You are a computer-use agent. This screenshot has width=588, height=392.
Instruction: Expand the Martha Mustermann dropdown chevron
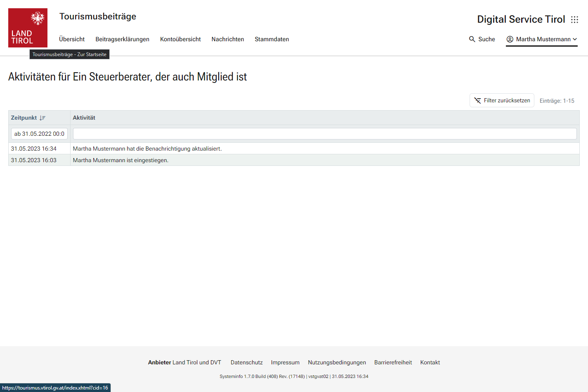point(575,39)
